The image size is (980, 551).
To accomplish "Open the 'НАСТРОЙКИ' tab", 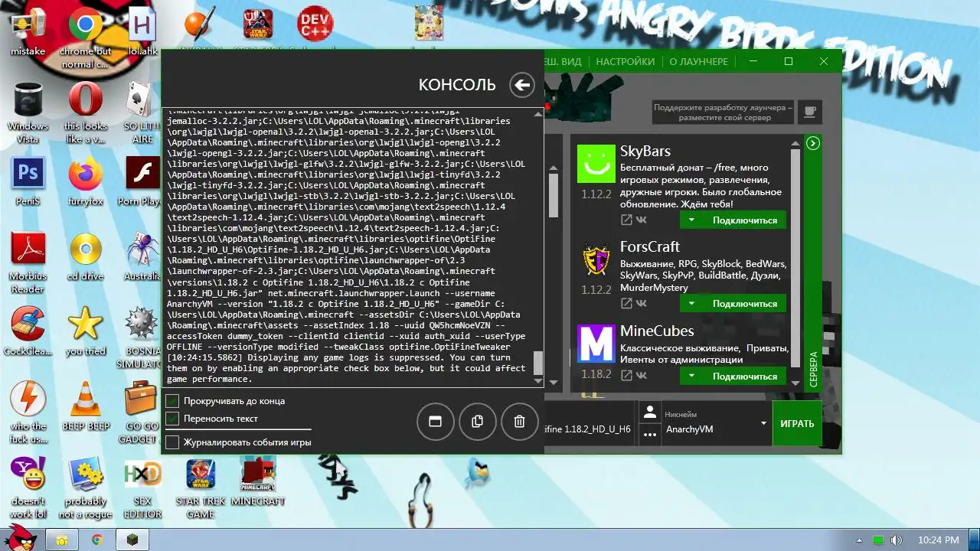I will click(626, 62).
